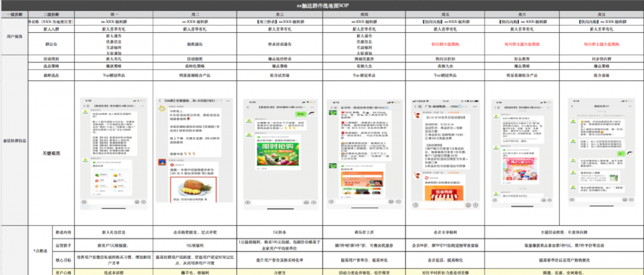
Task: Click 组合套装 cell under 周日
Action: 601,76
